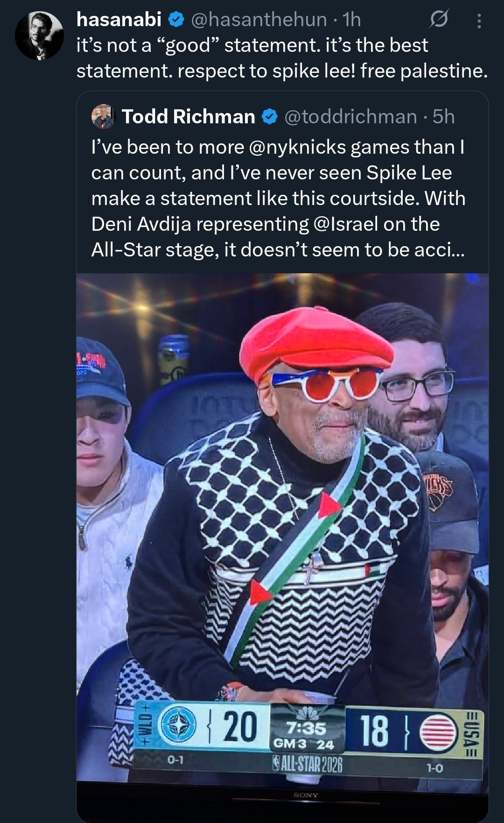The width and height of the screenshot is (504, 823).
Task: Click hasanabi's "best statement" tweet text
Action: point(282,58)
